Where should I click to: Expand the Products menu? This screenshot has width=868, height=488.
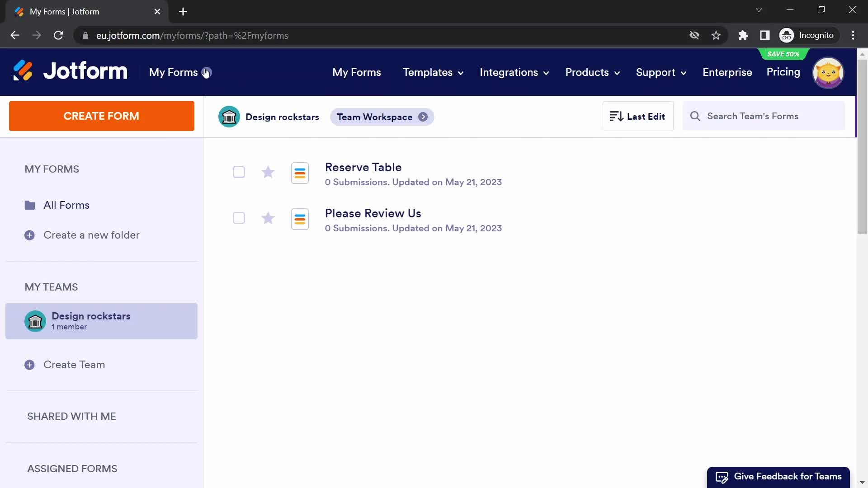click(592, 72)
